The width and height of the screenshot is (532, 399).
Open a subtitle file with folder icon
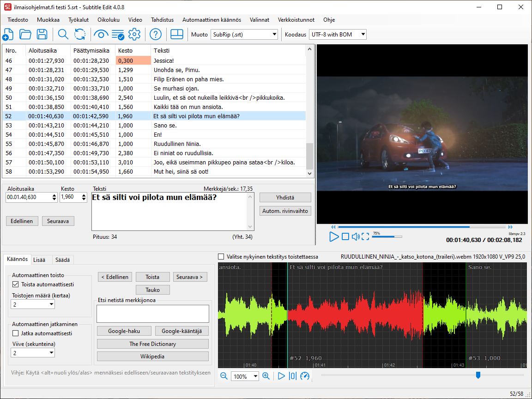[x=25, y=34]
